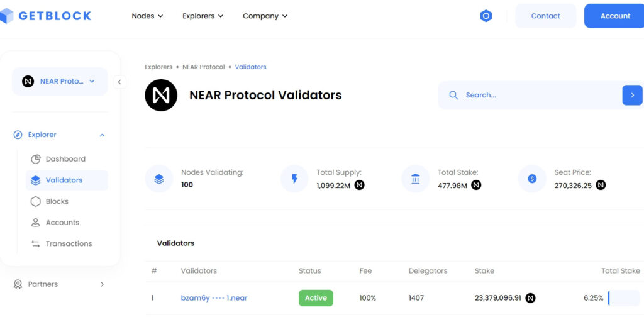Click the Seat Price dollar icon
Viewport: 644px width, 322px height.
pyautogui.click(x=532, y=179)
